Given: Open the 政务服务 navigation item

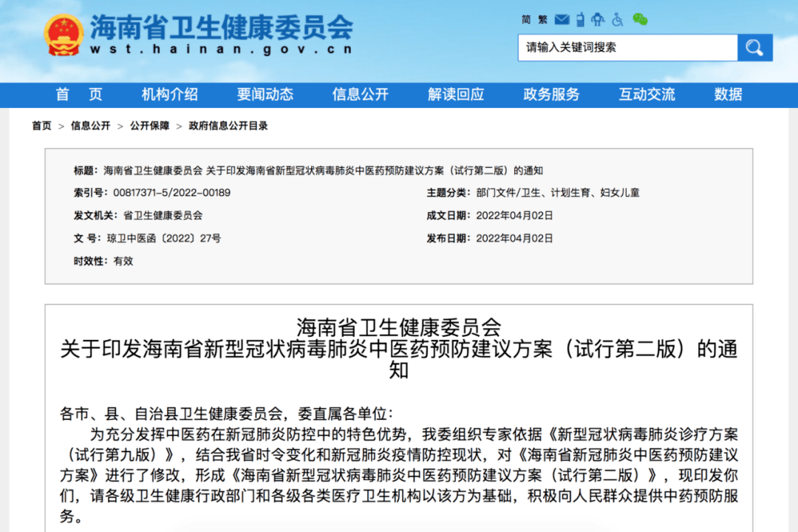Looking at the screenshot, I should [x=552, y=94].
